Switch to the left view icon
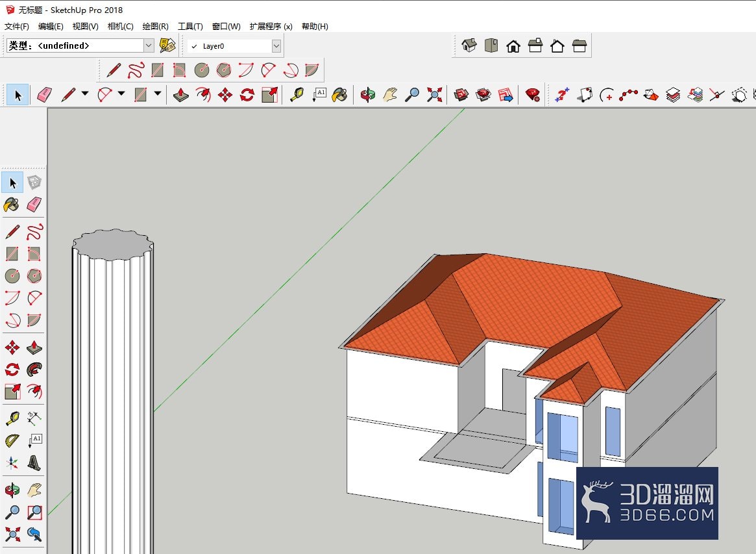The width and height of the screenshot is (756, 554). 579,46
